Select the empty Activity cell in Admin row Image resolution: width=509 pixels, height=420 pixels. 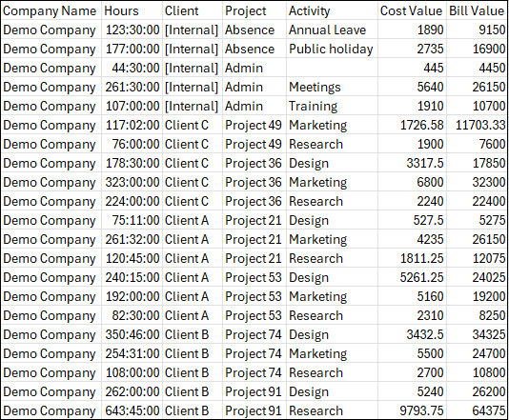(332, 68)
